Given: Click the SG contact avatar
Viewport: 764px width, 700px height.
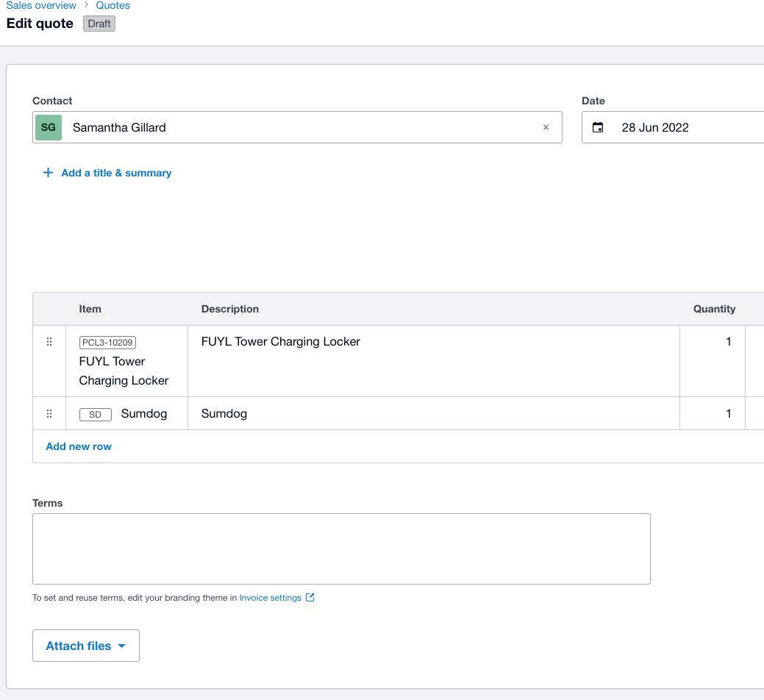Looking at the screenshot, I should (x=49, y=127).
